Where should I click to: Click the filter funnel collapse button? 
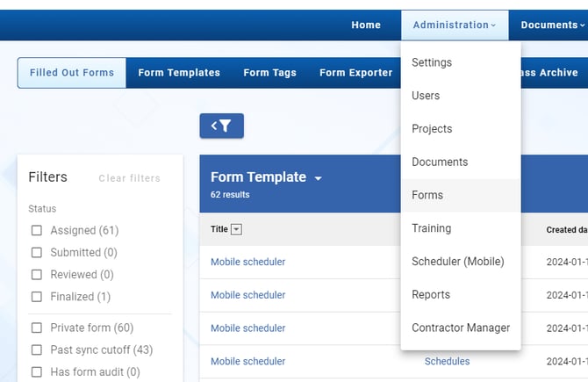221,126
